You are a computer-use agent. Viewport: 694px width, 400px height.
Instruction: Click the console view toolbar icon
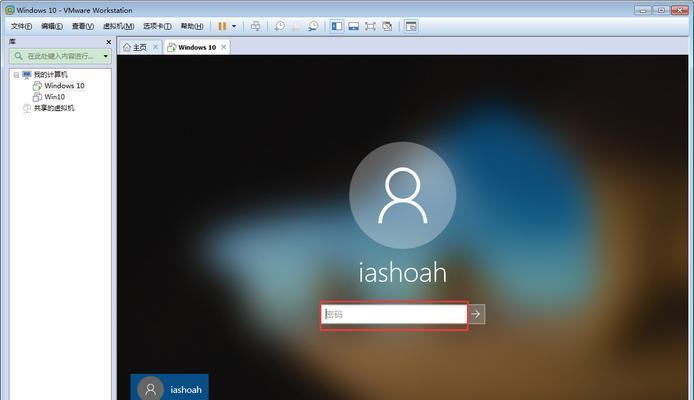coord(411,26)
